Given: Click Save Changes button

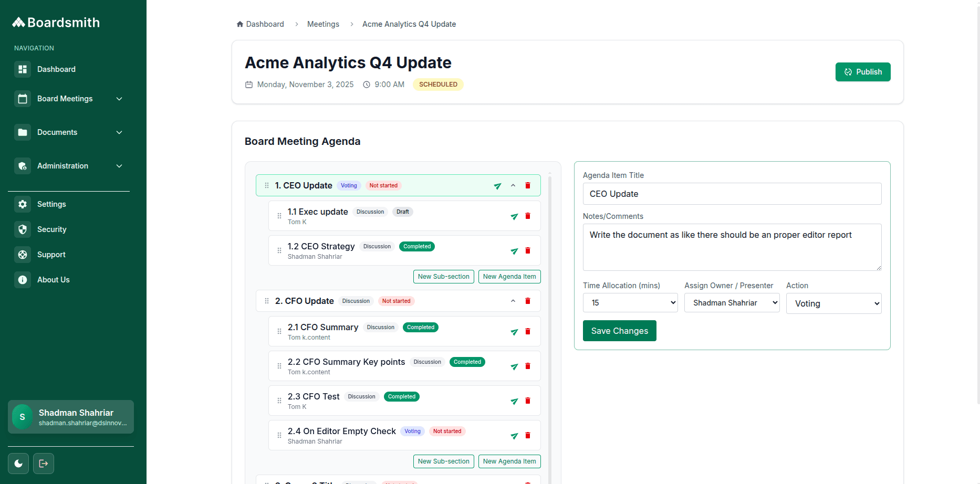Looking at the screenshot, I should (x=619, y=331).
